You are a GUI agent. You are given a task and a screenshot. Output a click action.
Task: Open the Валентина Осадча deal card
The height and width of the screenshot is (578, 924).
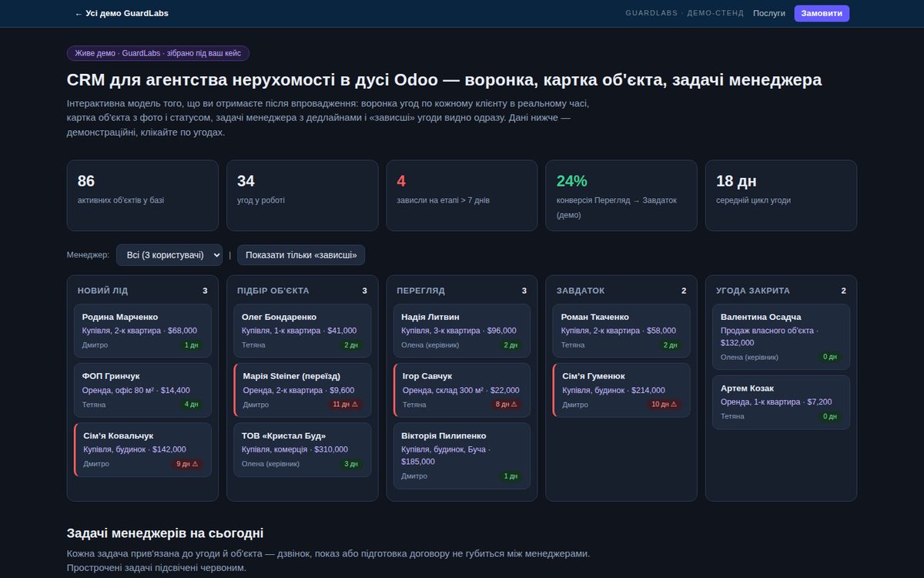tap(781, 337)
